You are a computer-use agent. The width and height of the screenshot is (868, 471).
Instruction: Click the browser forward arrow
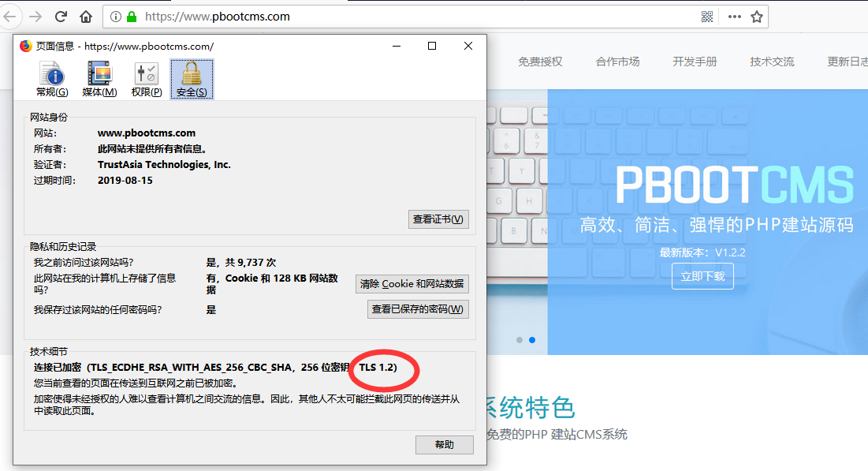35,17
